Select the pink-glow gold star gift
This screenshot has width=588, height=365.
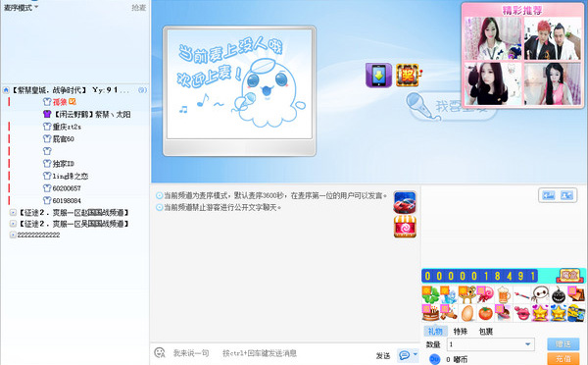pos(540,313)
